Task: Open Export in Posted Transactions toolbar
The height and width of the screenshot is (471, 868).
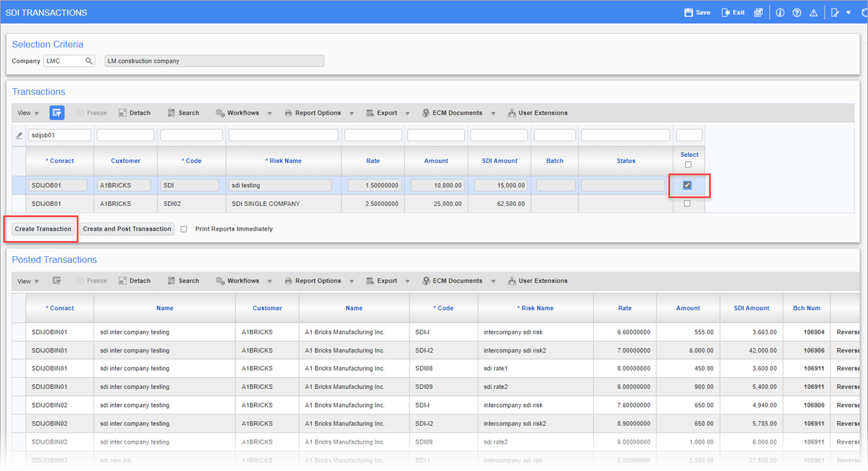Action: pyautogui.click(x=382, y=281)
